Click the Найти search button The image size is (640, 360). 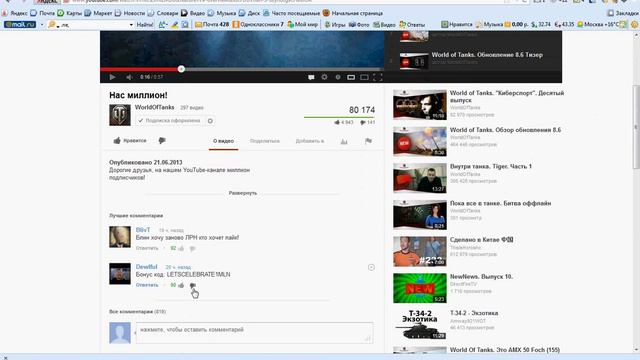144,24
